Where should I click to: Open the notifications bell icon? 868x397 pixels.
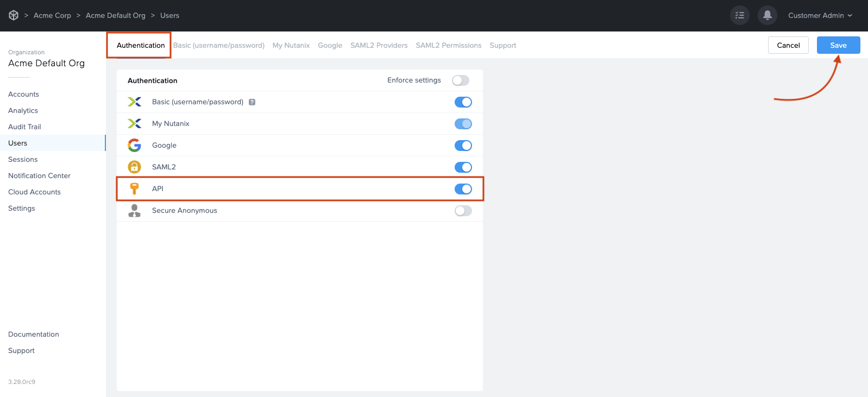pos(767,15)
